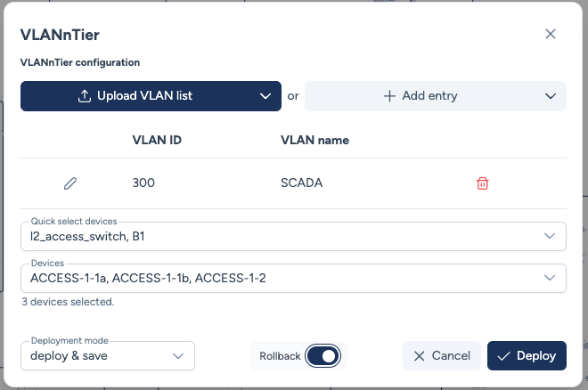Toggle the Rollback switch
The image size is (588, 390).
(x=323, y=356)
